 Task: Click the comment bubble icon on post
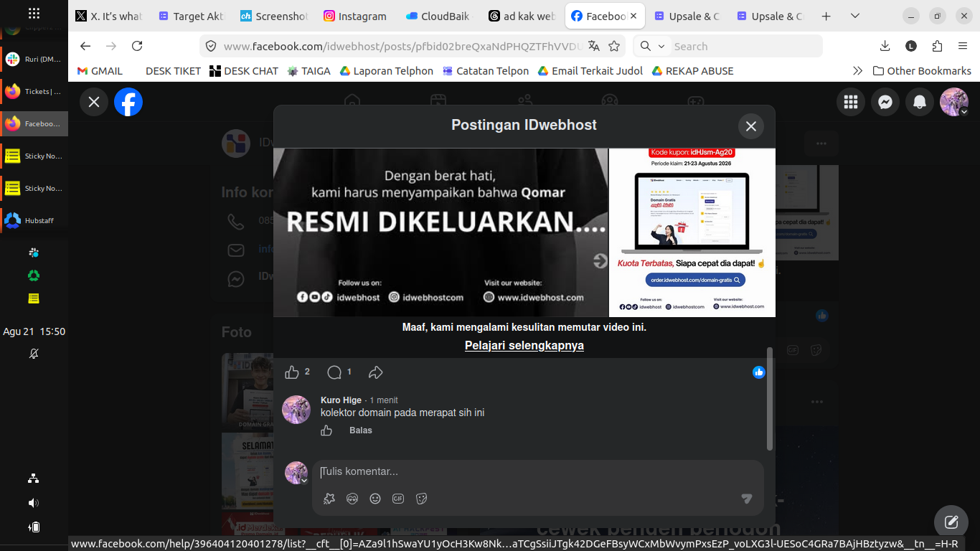pyautogui.click(x=334, y=372)
